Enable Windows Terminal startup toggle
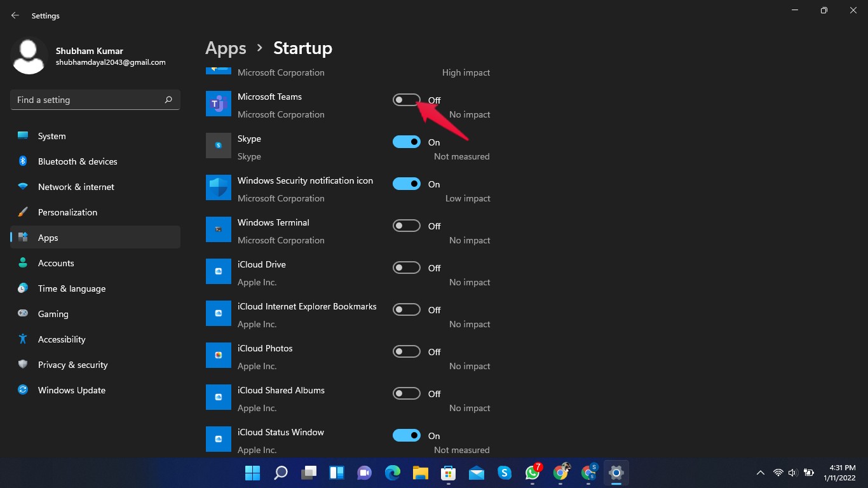Screen dimensions: 868x488 tap(407, 226)
